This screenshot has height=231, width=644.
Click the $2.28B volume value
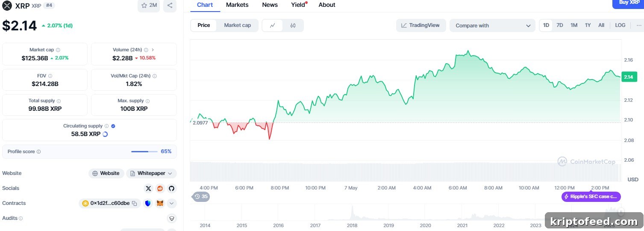(122, 58)
